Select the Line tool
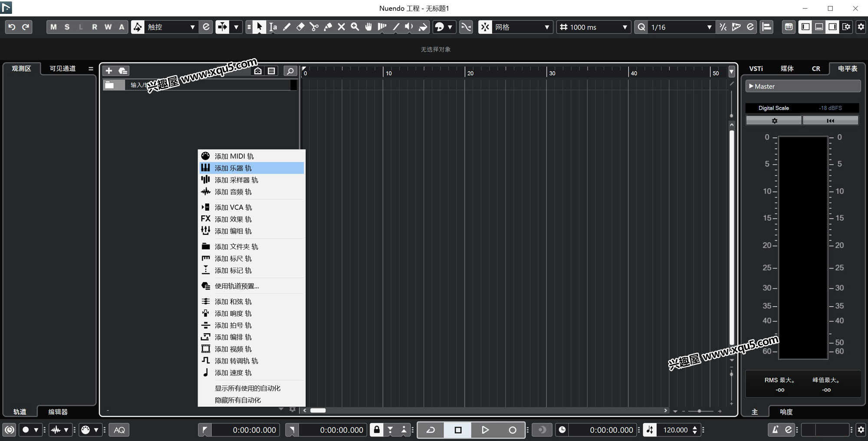The image size is (868, 441). [x=396, y=27]
